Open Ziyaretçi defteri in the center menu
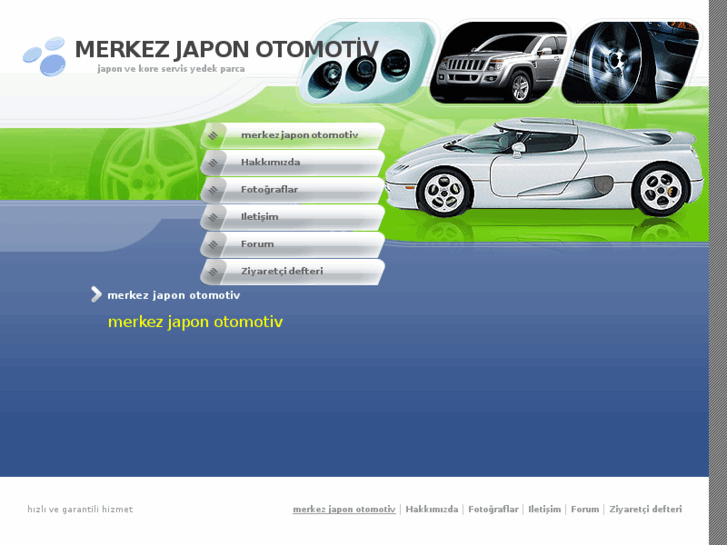This screenshot has width=727, height=545. 293,272
